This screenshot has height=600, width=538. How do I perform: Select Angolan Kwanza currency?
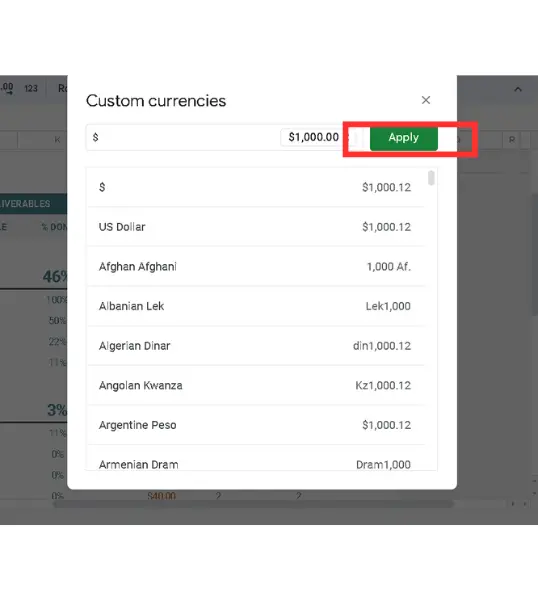[256, 385]
